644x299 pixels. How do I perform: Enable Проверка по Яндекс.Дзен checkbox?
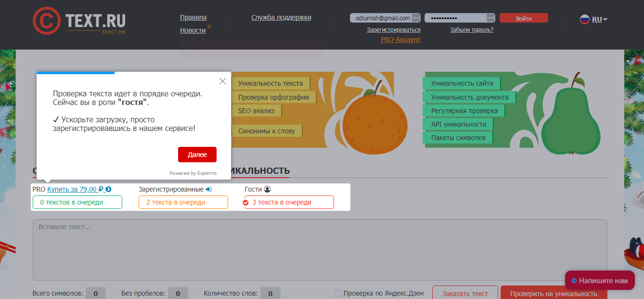click(x=338, y=293)
